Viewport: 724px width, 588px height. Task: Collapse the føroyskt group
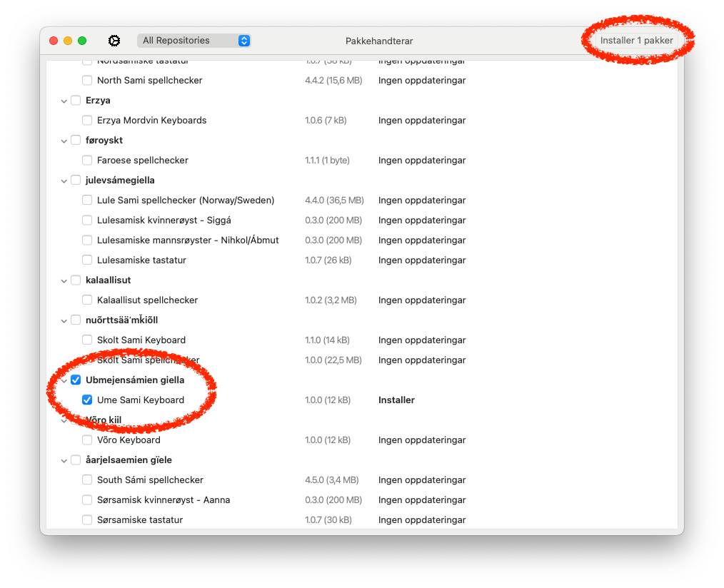(x=64, y=141)
